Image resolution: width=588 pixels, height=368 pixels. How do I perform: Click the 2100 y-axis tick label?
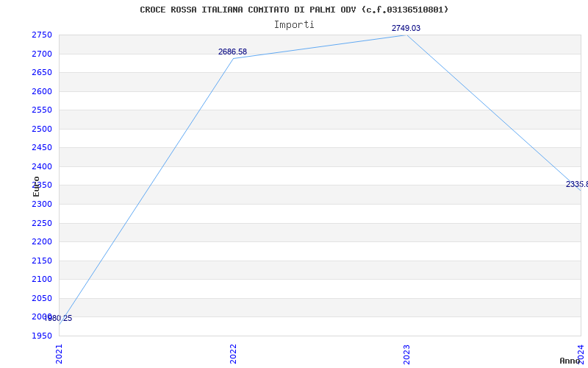pyautogui.click(x=42, y=280)
